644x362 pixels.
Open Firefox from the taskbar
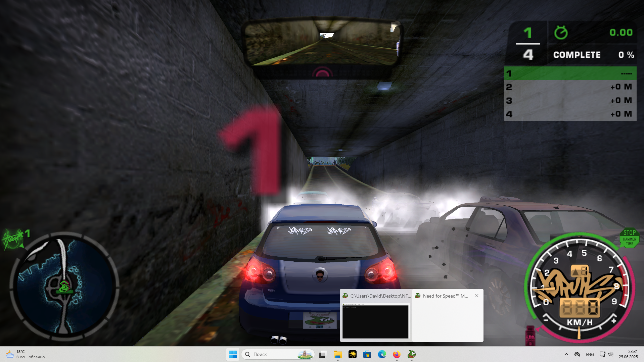pyautogui.click(x=397, y=354)
